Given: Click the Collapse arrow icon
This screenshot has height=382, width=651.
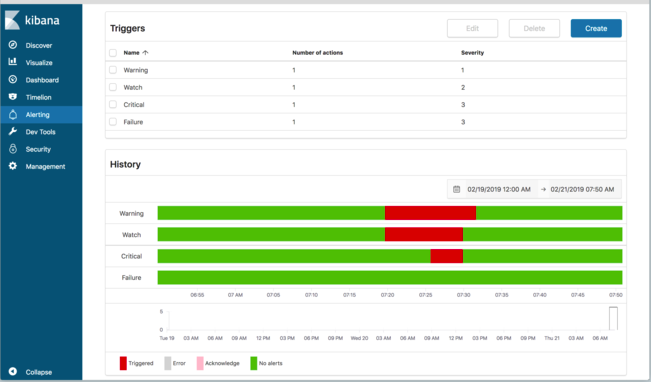Looking at the screenshot, I should coord(13,371).
